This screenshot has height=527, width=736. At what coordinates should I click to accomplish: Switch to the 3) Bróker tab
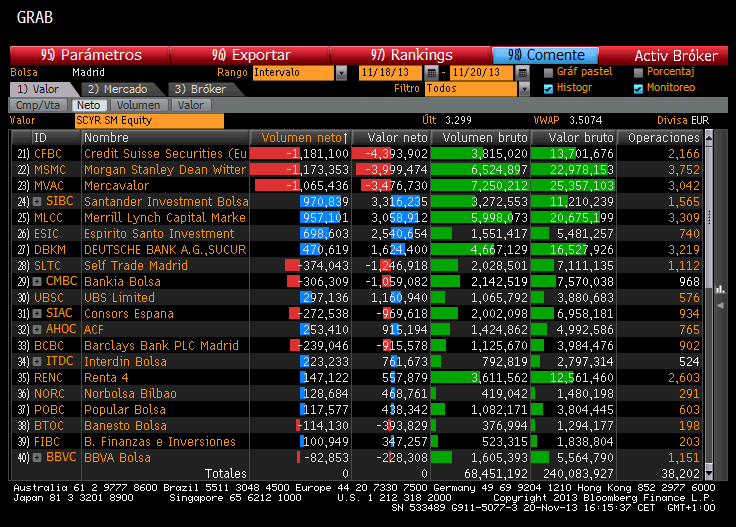pos(202,89)
